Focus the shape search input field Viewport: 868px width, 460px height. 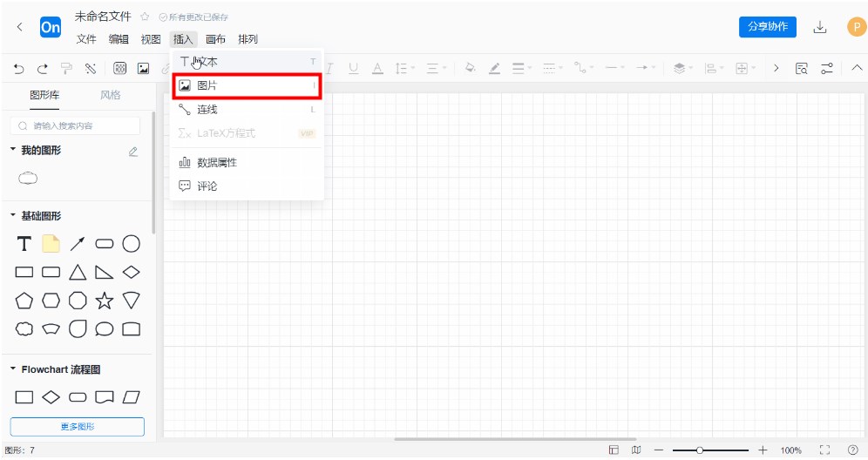[x=75, y=125]
